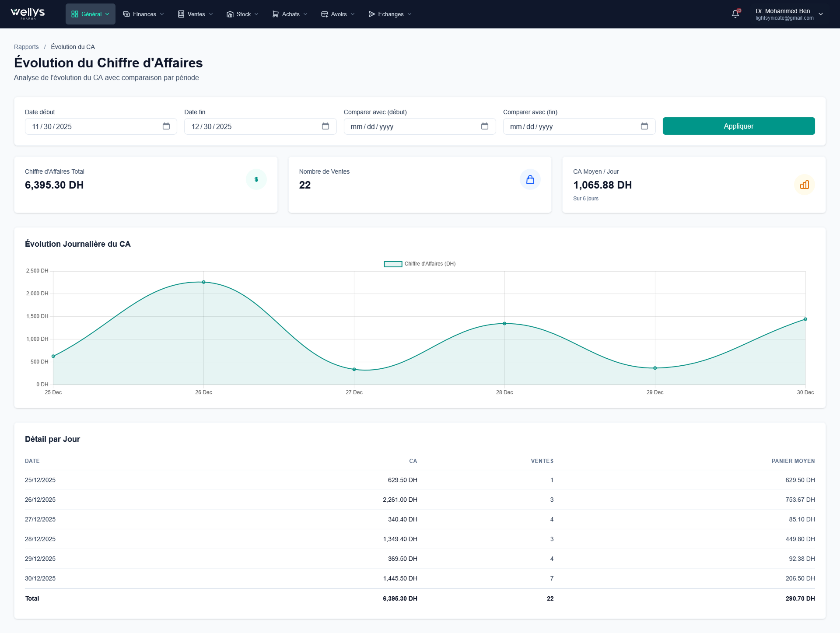Click the bar chart icon in the CA Moyen / Jour card
The image size is (840, 633).
point(804,185)
